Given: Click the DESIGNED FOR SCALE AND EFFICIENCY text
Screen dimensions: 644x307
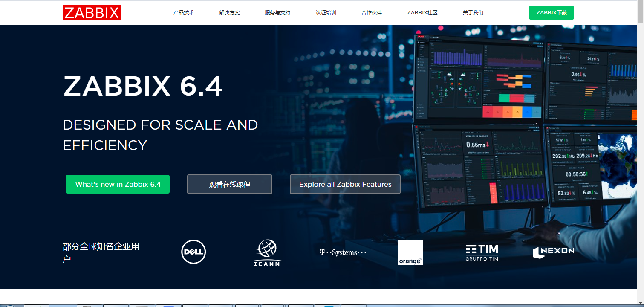Looking at the screenshot, I should point(160,135).
